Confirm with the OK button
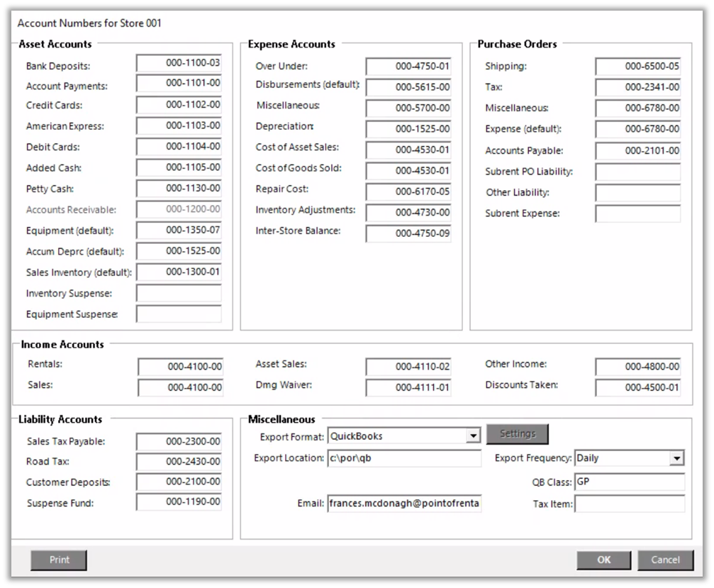This screenshot has height=588, width=714. coord(603,560)
